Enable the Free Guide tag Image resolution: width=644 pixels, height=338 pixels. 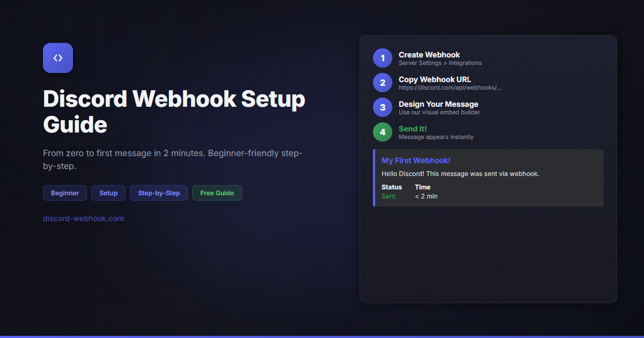217,193
